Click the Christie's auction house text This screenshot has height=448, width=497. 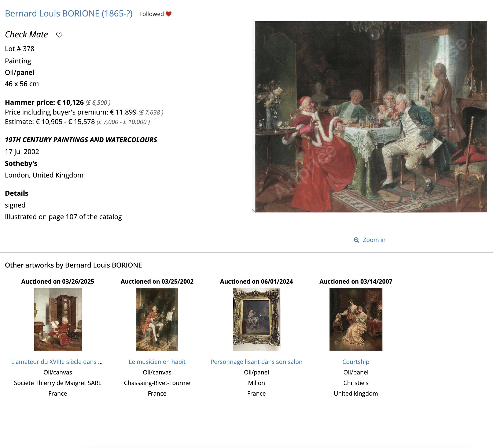(x=356, y=383)
